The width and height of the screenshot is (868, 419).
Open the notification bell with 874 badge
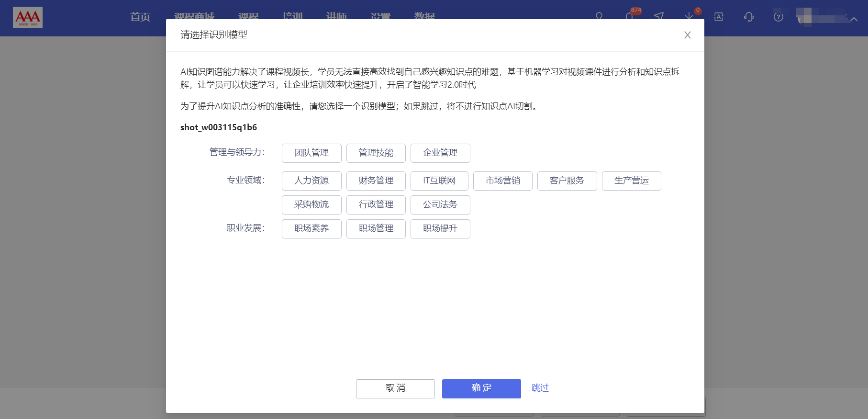630,16
